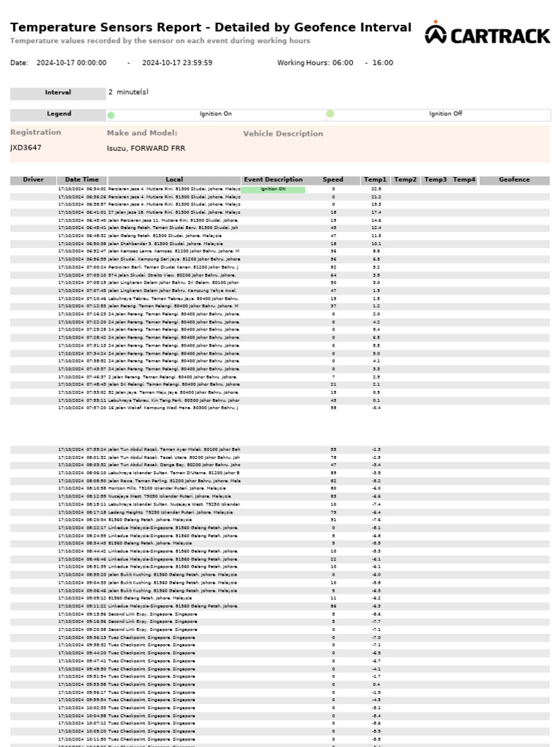Image resolution: width=560 pixels, height=747 pixels.
Task: Click the 'Persiaran Barli, Taman Skudai Kanan' row
Action: pyautogui.click(x=280, y=267)
